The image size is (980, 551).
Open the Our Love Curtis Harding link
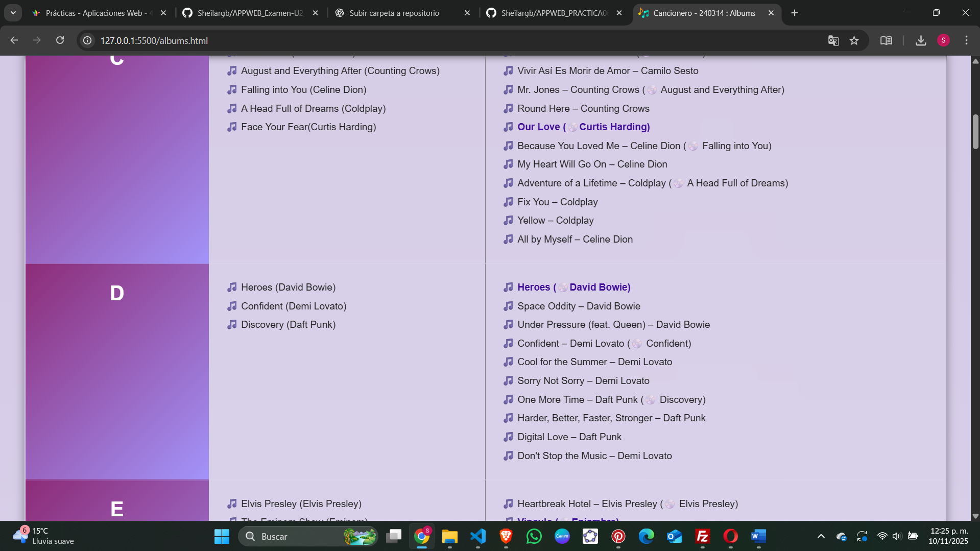(583, 127)
